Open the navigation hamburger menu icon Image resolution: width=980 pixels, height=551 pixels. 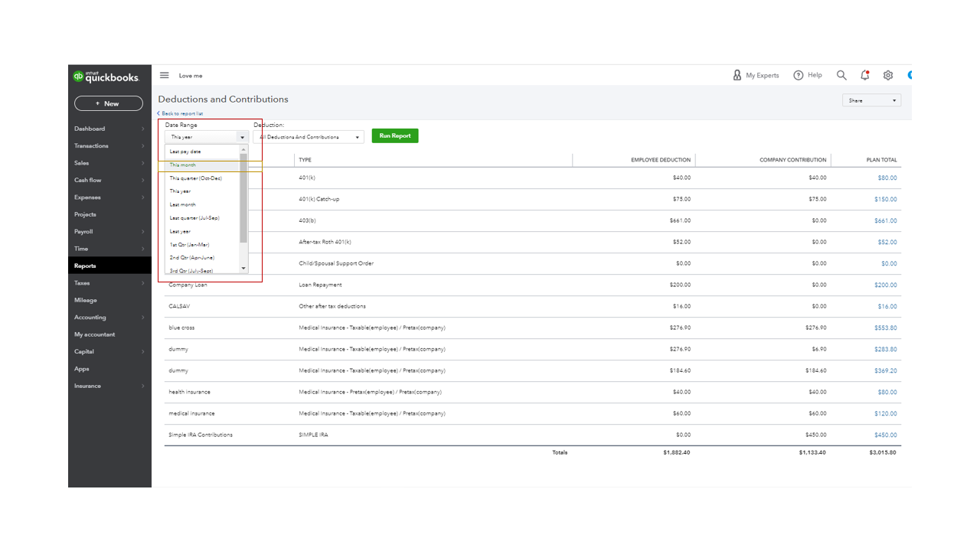pyautogui.click(x=164, y=75)
